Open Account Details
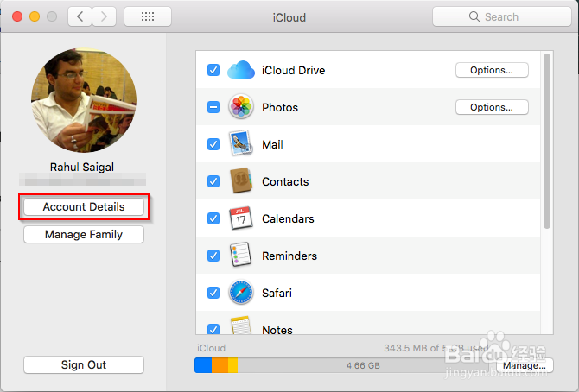The width and height of the screenshot is (579, 392). tap(84, 206)
